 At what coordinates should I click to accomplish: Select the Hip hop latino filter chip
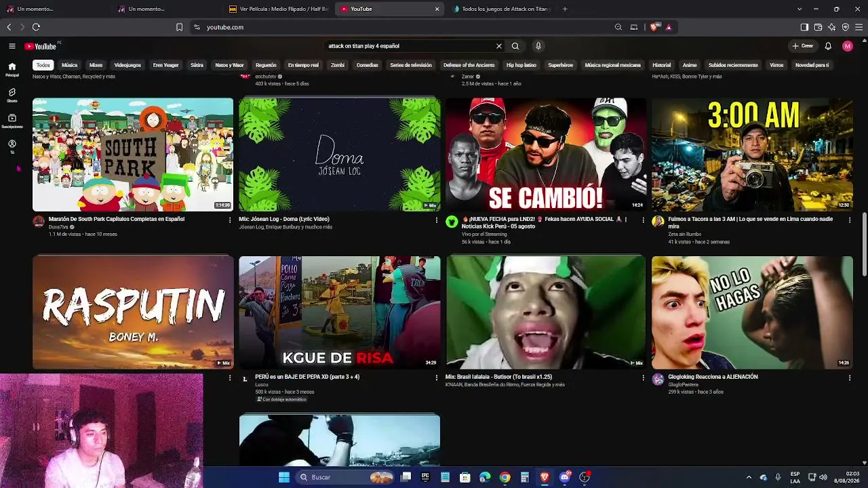[521, 65]
